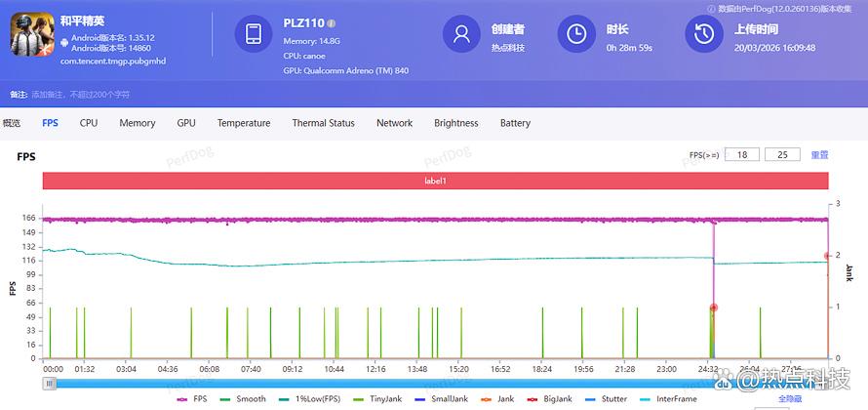Click the 重置 reset link
Image resolution: width=868 pixels, height=410 pixels.
[819, 154]
